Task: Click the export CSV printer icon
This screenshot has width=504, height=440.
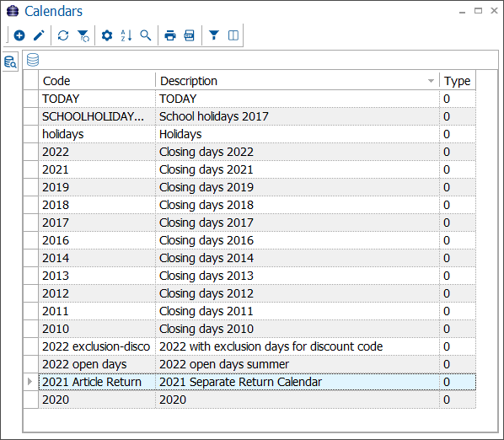Action: (x=190, y=35)
